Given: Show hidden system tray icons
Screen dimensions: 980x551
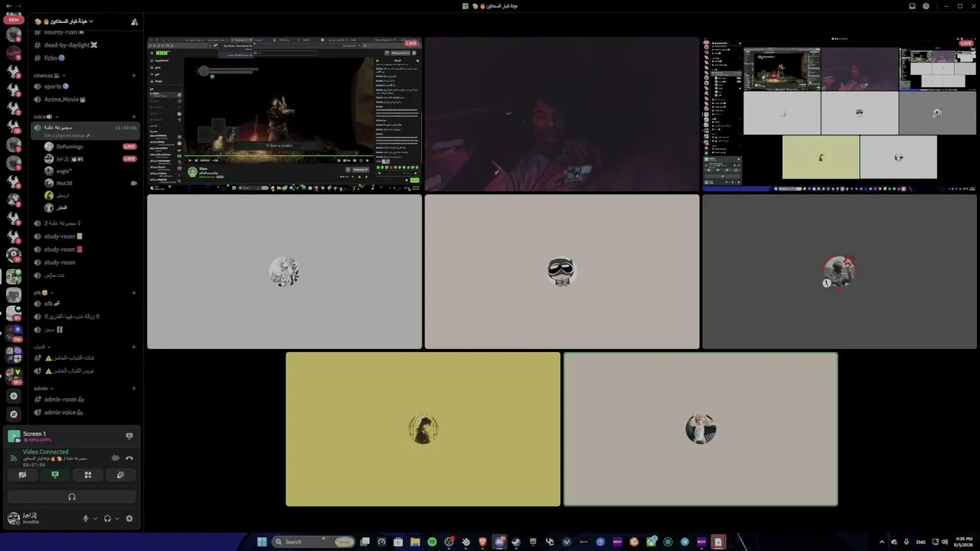Looking at the screenshot, I should [881, 542].
